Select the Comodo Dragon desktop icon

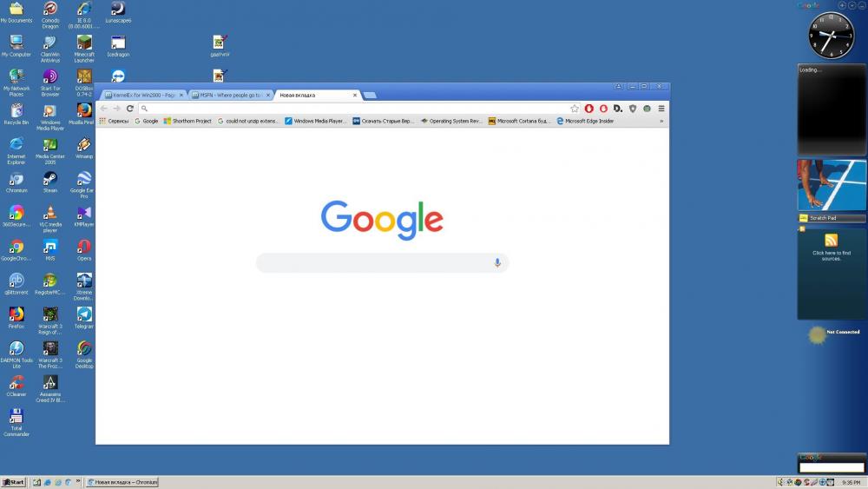49,15
